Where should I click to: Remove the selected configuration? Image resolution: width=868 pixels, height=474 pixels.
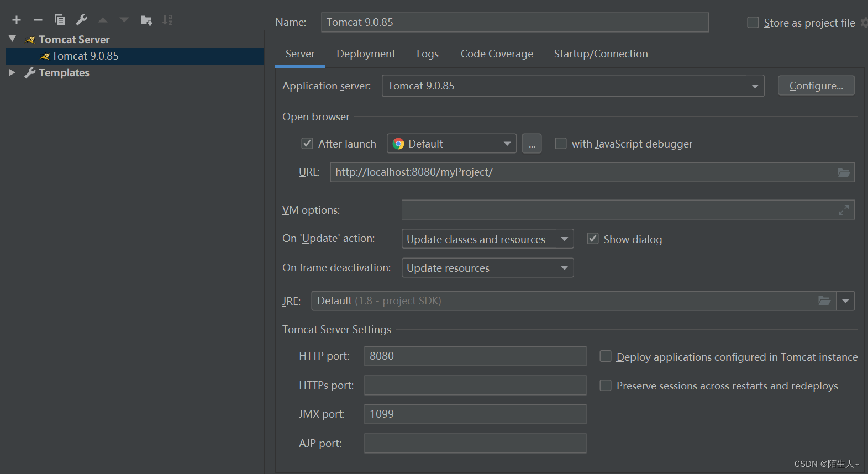point(38,20)
